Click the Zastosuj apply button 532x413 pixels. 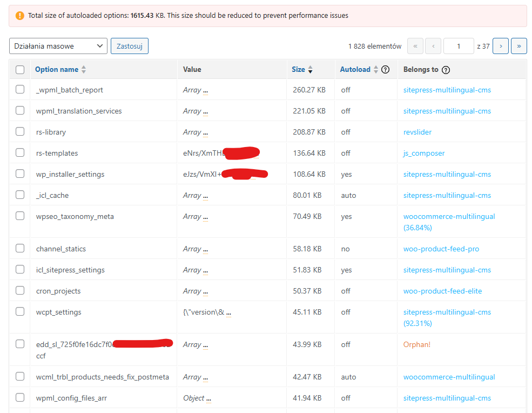click(x=130, y=46)
